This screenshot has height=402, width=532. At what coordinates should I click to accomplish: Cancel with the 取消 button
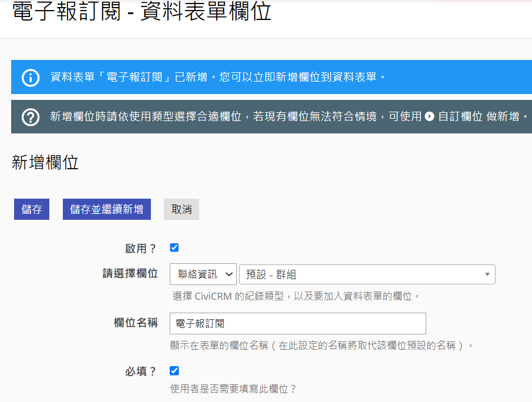[x=181, y=209]
